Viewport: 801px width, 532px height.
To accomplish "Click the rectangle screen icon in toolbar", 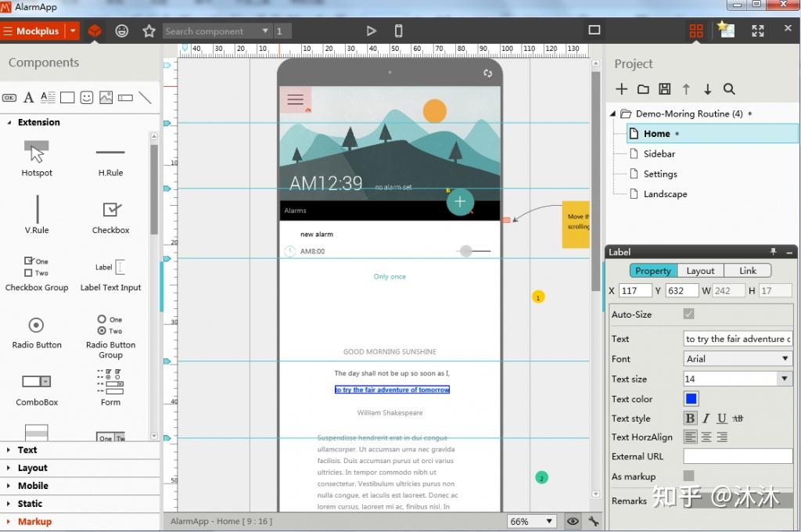I will (594, 31).
